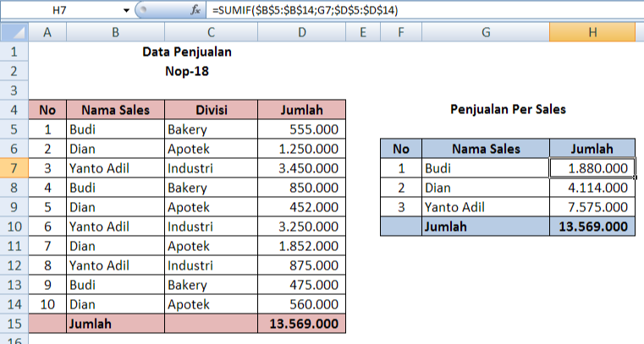This screenshot has width=644, height=344.
Task: Select the summary total cell in column H
Action: tap(592, 226)
